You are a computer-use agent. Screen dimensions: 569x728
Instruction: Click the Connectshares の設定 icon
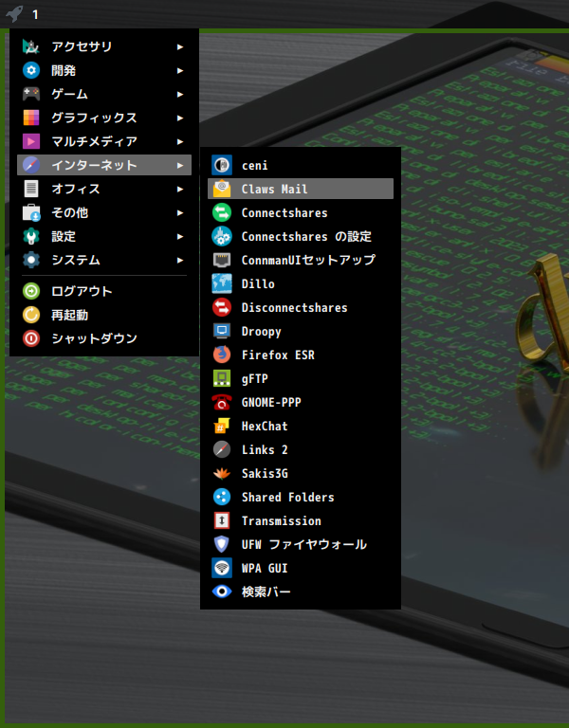click(x=222, y=236)
